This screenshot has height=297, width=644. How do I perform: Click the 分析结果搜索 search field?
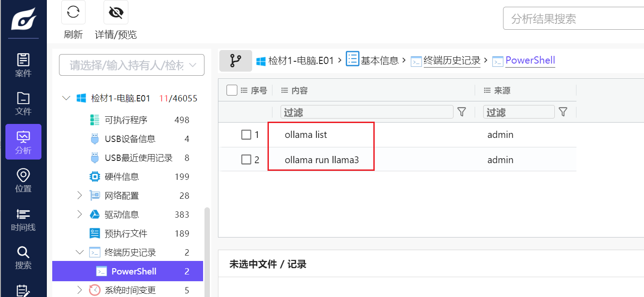click(x=572, y=18)
